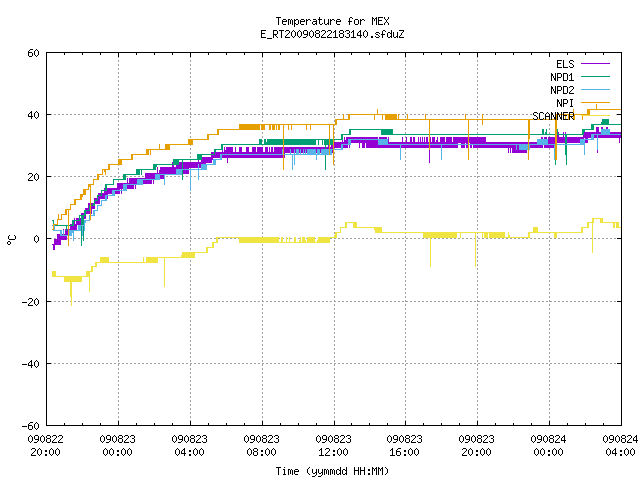Click the orange NPI legend line sample
Viewport: 640px width, 480px height.
coord(595,102)
